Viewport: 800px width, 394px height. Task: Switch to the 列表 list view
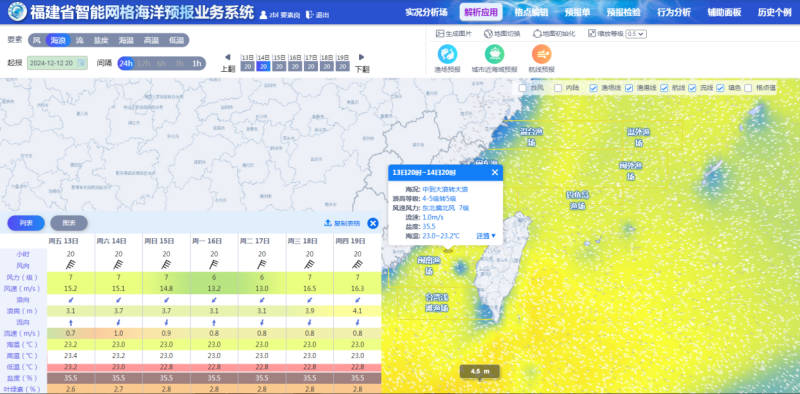pyautogui.click(x=26, y=223)
